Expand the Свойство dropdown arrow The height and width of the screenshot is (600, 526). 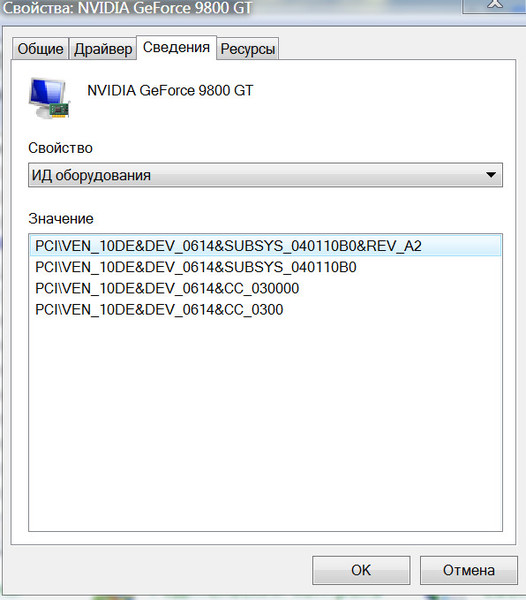[491, 175]
